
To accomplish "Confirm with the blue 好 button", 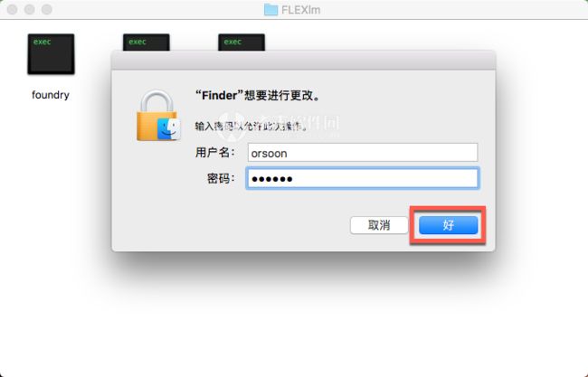I will click(x=448, y=225).
